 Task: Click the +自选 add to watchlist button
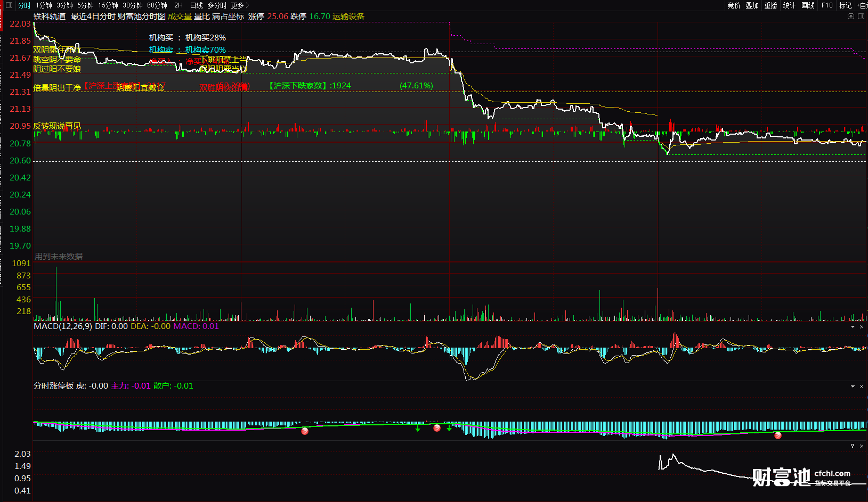(862, 5)
